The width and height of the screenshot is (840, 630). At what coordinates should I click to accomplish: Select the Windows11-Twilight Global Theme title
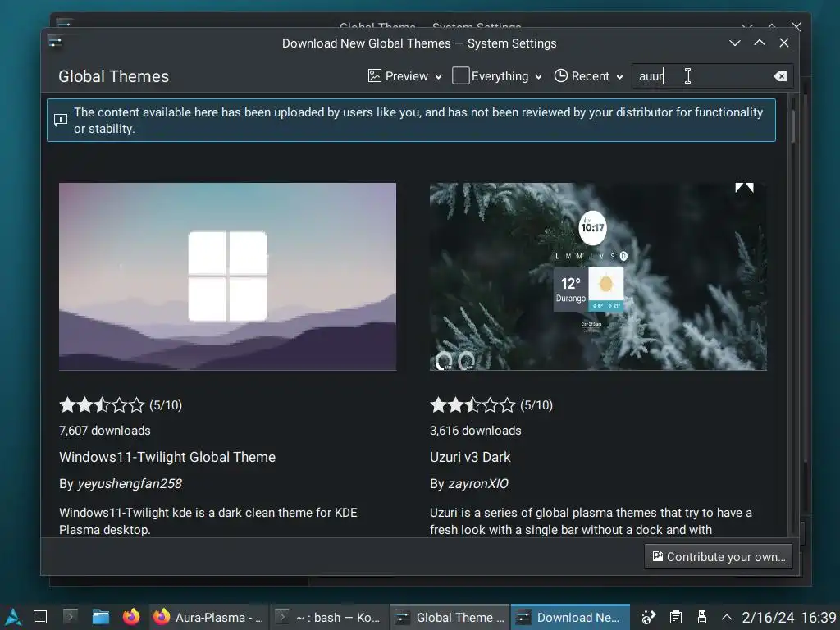coord(167,457)
